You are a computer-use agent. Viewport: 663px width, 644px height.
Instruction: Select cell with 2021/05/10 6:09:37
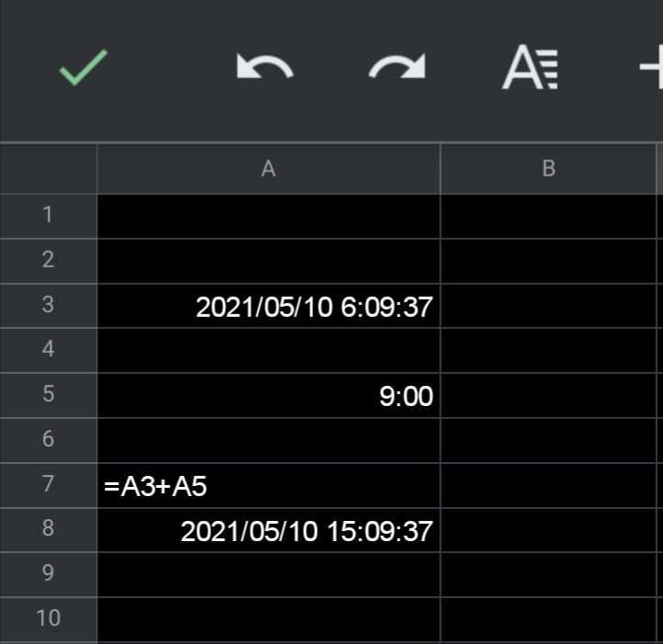pos(268,306)
